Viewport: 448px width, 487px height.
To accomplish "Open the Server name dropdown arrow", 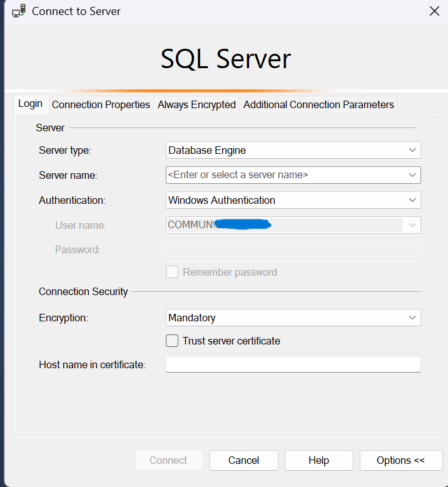I will pos(412,175).
